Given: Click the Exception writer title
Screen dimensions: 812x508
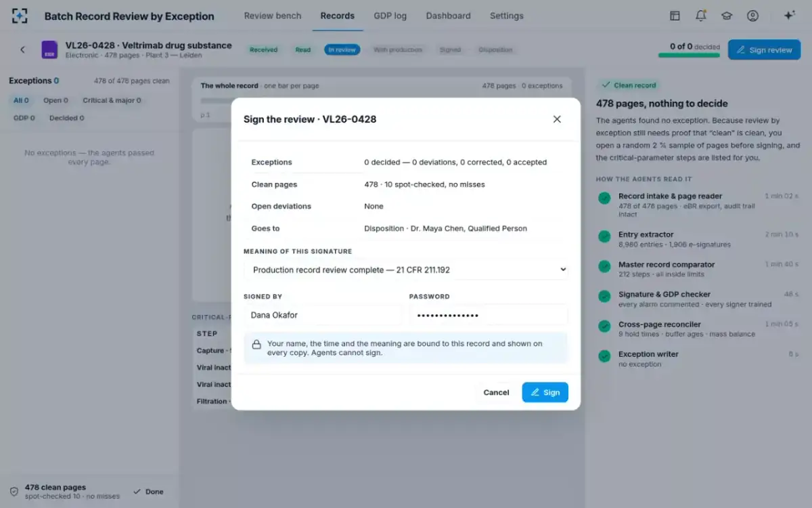Looking at the screenshot, I should coord(648,354).
